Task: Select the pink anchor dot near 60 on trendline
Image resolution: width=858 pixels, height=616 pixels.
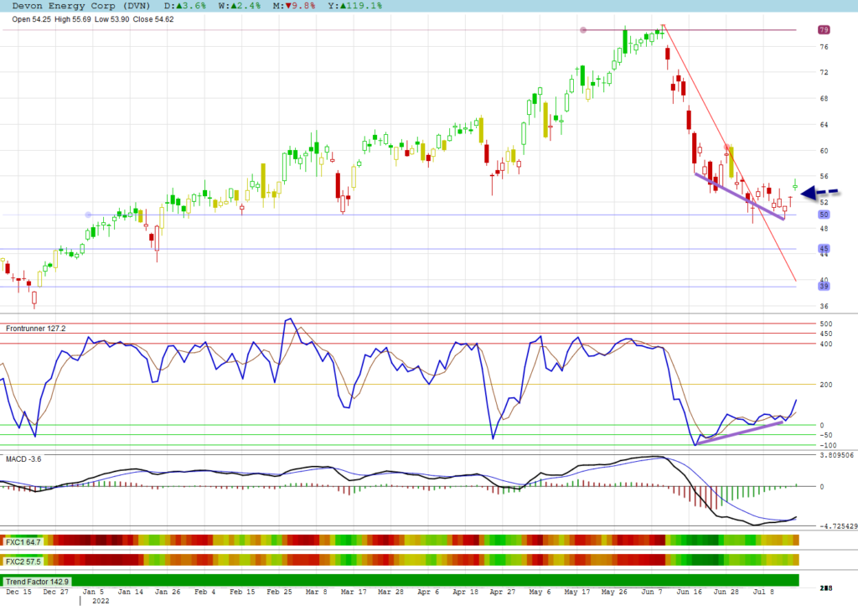Action: (x=727, y=147)
